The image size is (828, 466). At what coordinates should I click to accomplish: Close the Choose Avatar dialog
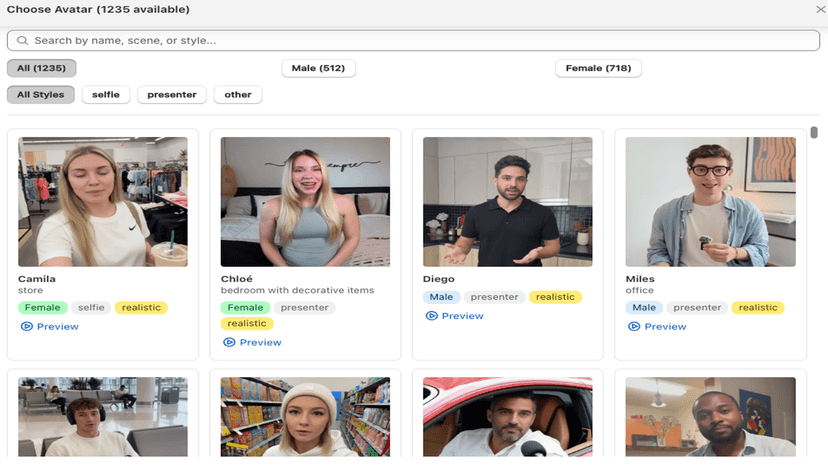(x=821, y=10)
